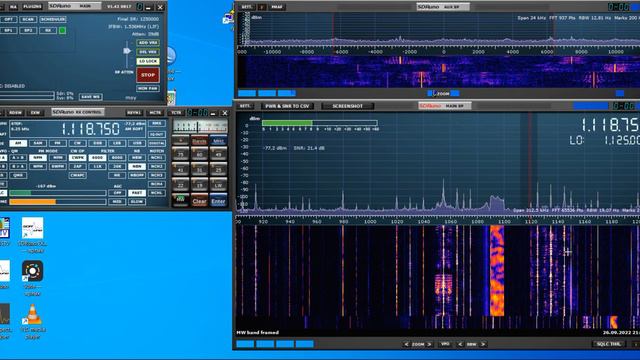This screenshot has width=640, height=360.
Task: Select SAM demodulation mode
Action: click(x=38, y=143)
